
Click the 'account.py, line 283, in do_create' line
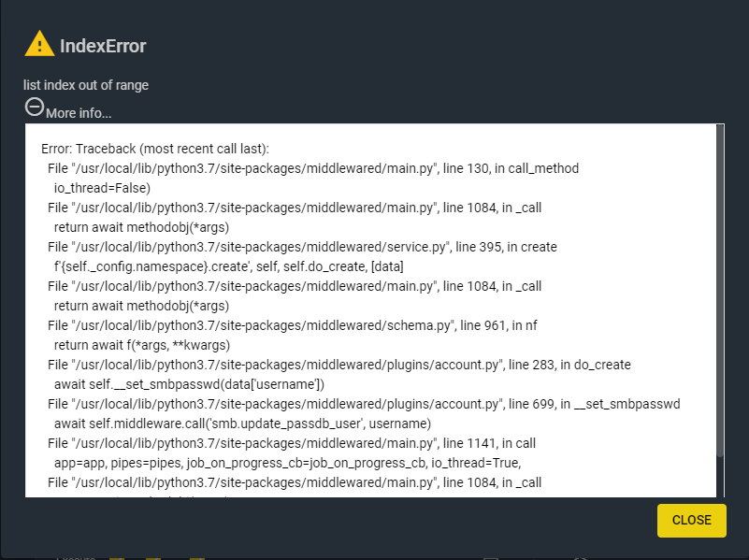click(x=339, y=365)
